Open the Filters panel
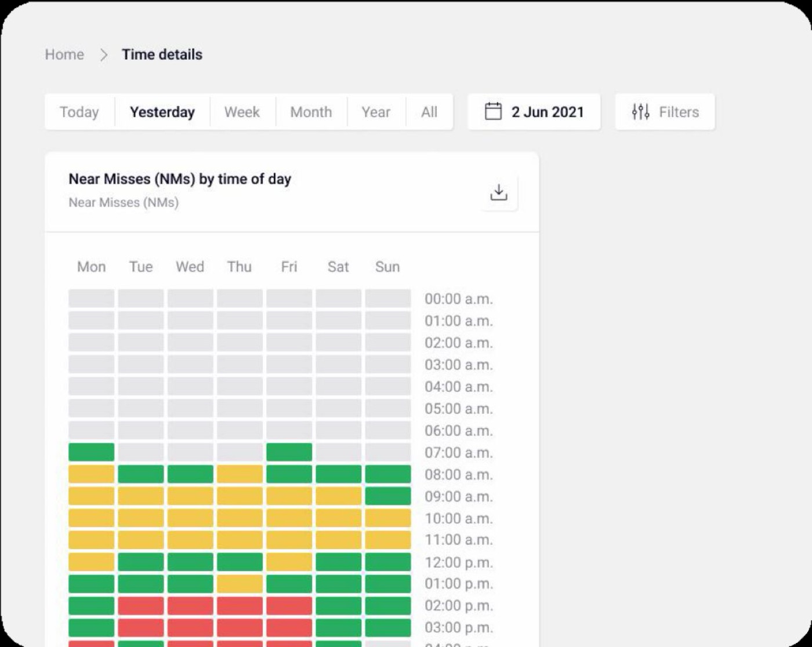This screenshot has width=812, height=647. 665,112
